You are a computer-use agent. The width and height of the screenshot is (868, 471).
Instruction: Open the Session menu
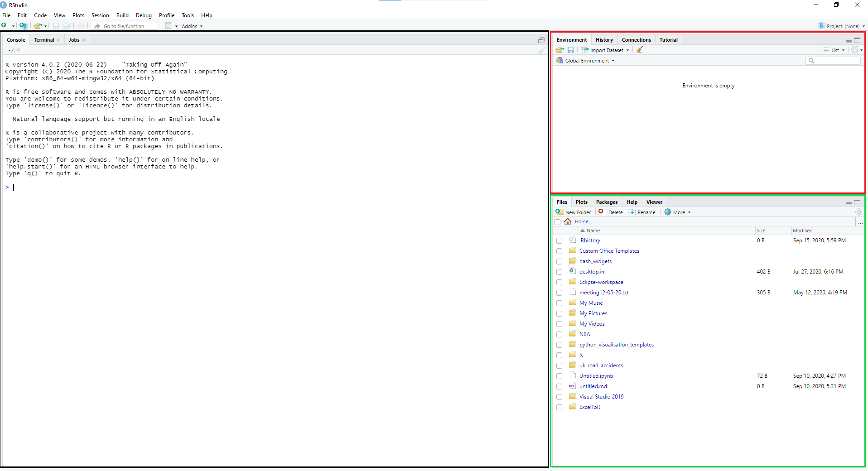(100, 15)
